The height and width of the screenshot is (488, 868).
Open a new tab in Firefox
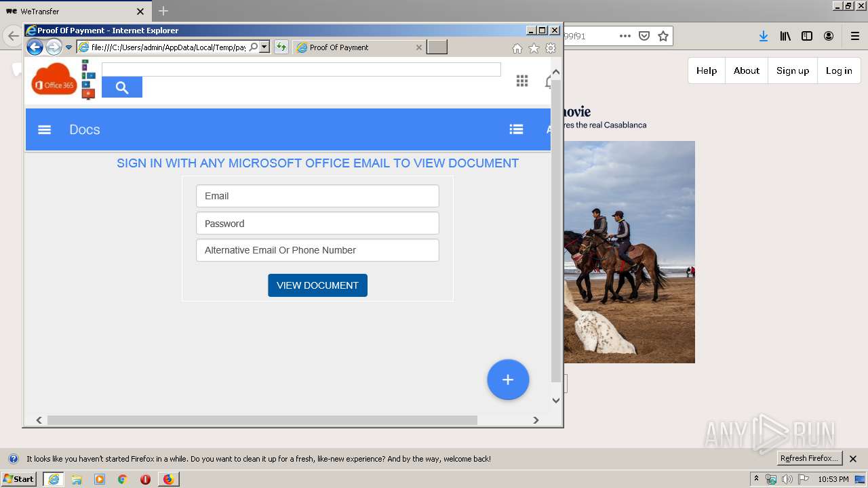pyautogui.click(x=163, y=11)
